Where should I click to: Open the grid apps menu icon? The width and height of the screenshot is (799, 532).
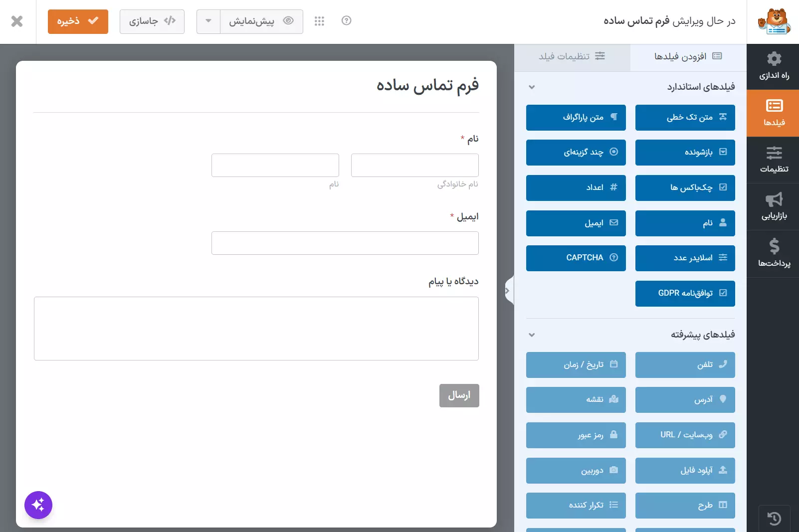tap(319, 21)
